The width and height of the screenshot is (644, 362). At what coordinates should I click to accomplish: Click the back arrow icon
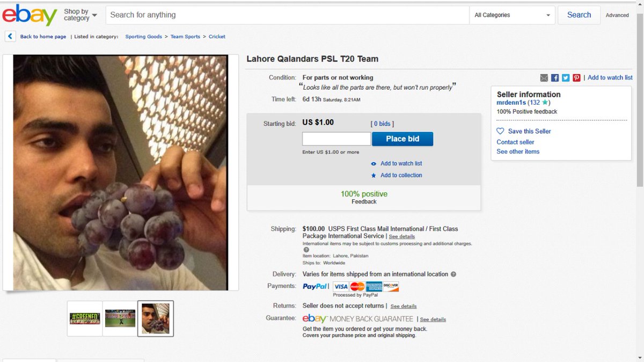click(10, 37)
